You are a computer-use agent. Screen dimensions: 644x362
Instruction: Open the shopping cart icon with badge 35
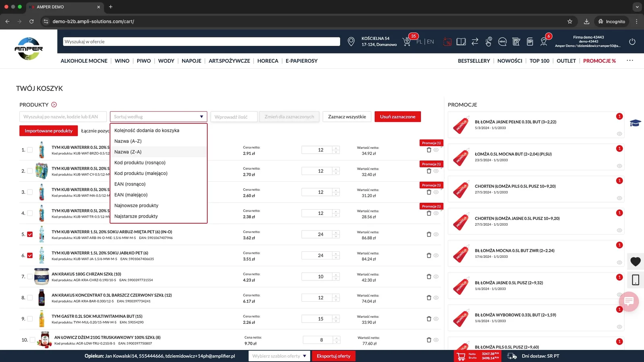pyautogui.click(x=407, y=41)
